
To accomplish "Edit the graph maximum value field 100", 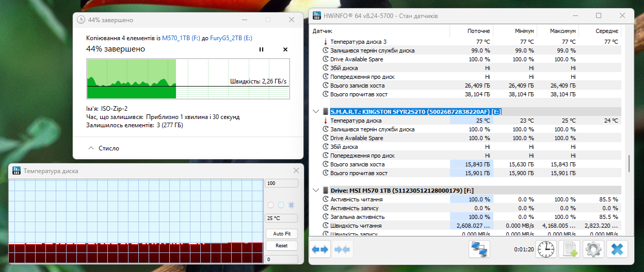I will pyautogui.click(x=281, y=183).
